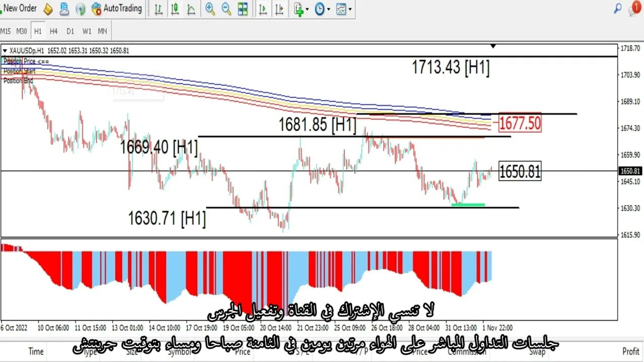Click the current price tag 1650.81 on axis
The image size is (644, 362).
[x=630, y=171]
